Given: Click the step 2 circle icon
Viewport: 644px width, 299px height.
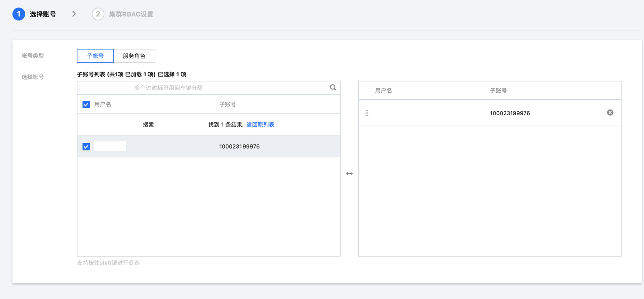Looking at the screenshot, I should coord(98,14).
